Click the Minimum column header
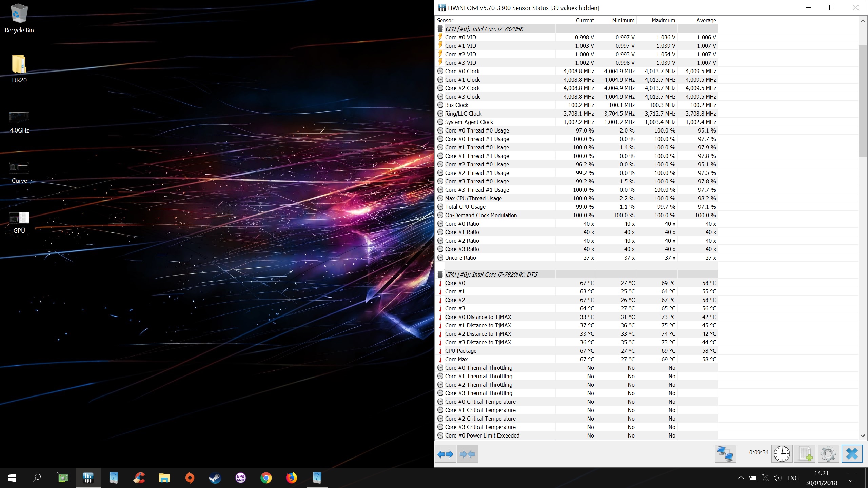The width and height of the screenshot is (868, 488). pyautogui.click(x=616, y=20)
